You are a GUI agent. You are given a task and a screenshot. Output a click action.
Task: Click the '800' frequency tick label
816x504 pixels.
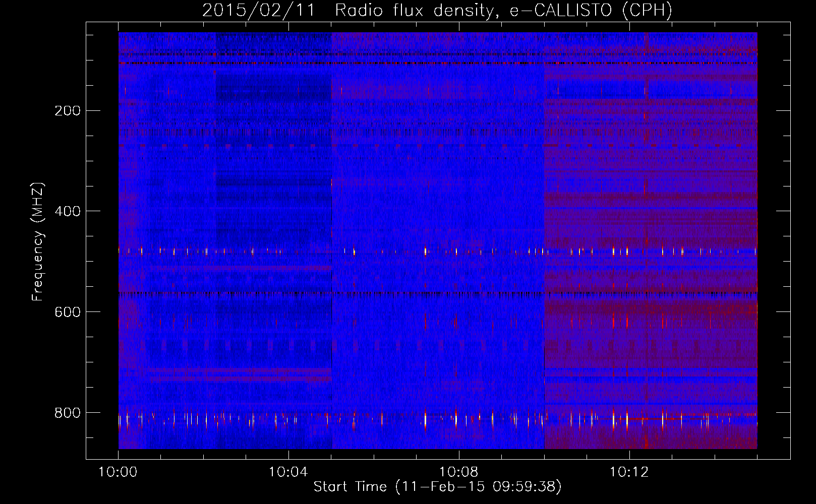click(68, 413)
